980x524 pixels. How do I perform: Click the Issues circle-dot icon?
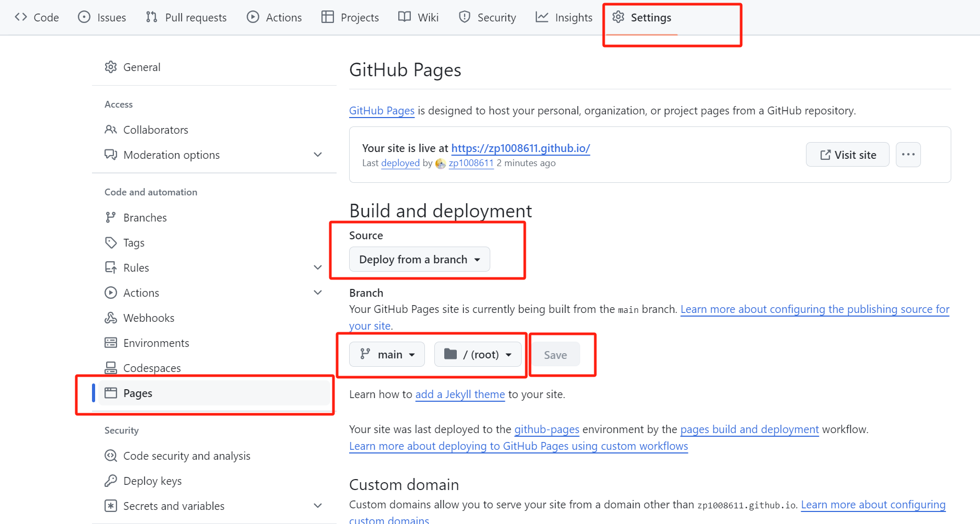[x=84, y=17]
